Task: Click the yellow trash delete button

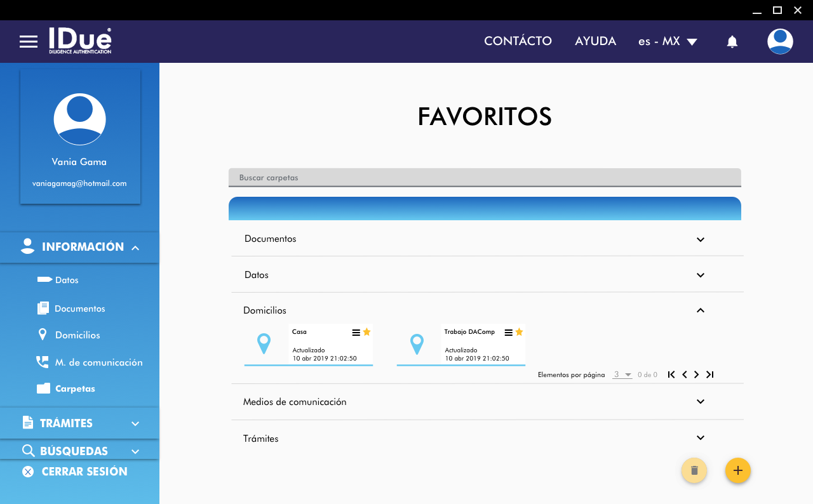Action: (694, 470)
